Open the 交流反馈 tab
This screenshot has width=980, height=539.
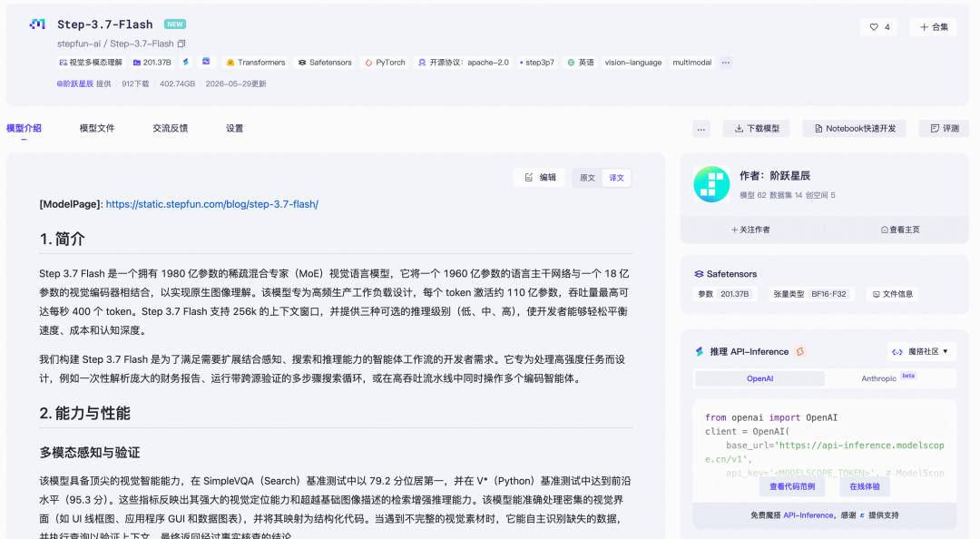click(x=170, y=128)
